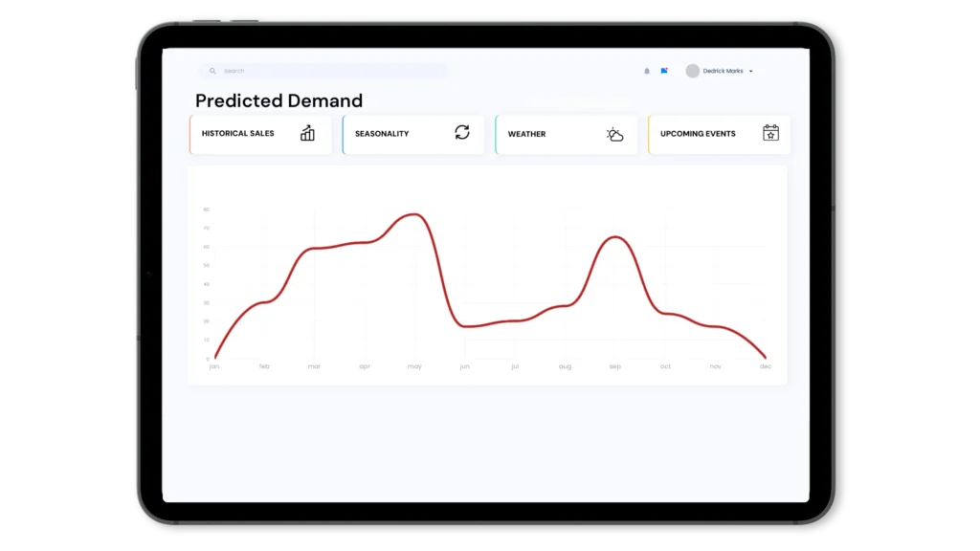Open notifications via the bell icon
The width and height of the screenshot is (980, 551).
coord(646,70)
